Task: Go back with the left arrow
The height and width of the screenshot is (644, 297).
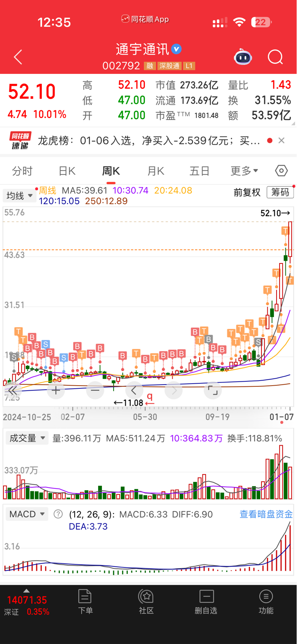Action: 18,57
